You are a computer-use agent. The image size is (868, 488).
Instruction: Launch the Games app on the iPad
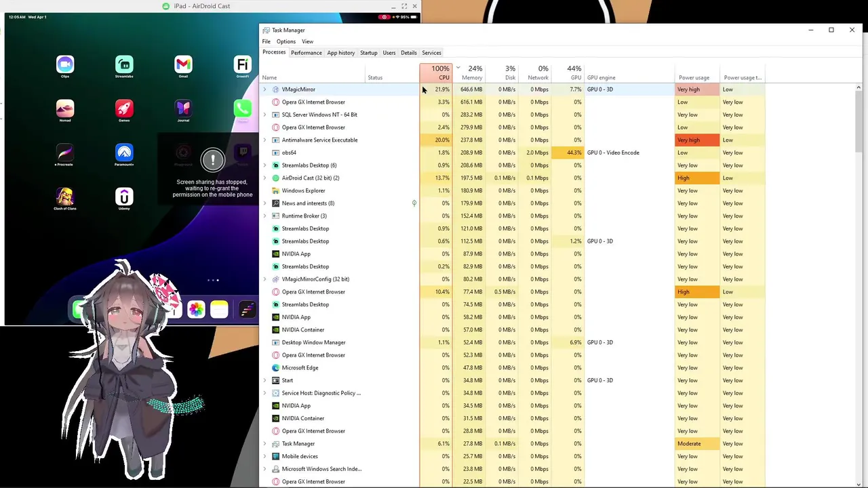pyautogui.click(x=124, y=108)
